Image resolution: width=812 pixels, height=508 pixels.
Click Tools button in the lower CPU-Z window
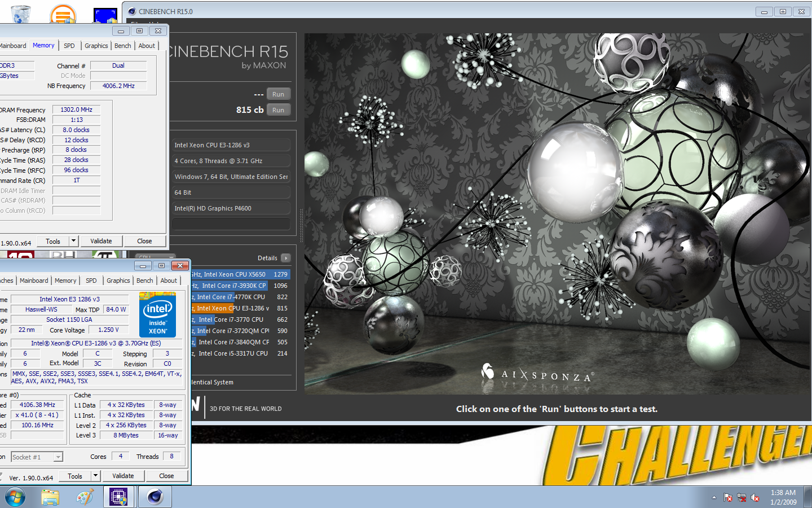point(75,476)
